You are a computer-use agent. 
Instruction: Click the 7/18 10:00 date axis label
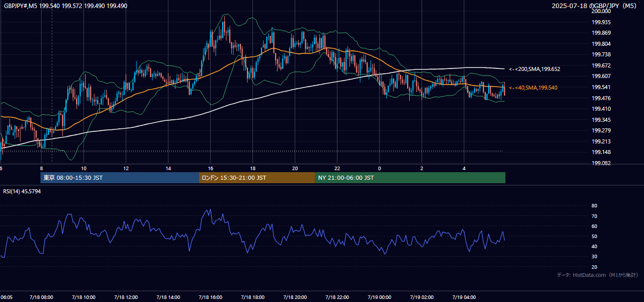click(84, 297)
